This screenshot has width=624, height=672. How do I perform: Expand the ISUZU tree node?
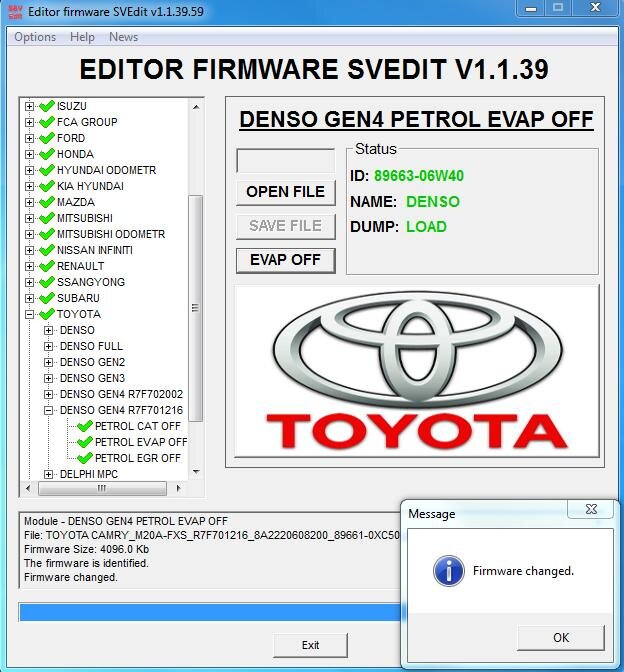[x=29, y=106]
